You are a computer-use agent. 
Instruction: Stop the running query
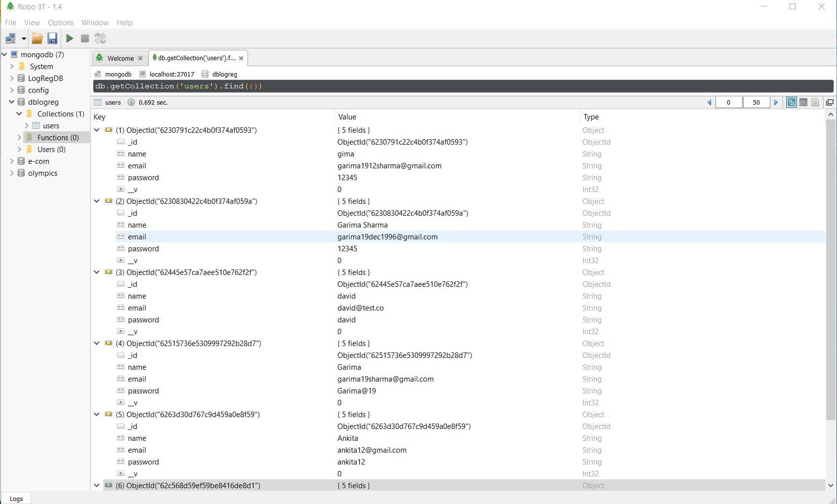tap(84, 38)
